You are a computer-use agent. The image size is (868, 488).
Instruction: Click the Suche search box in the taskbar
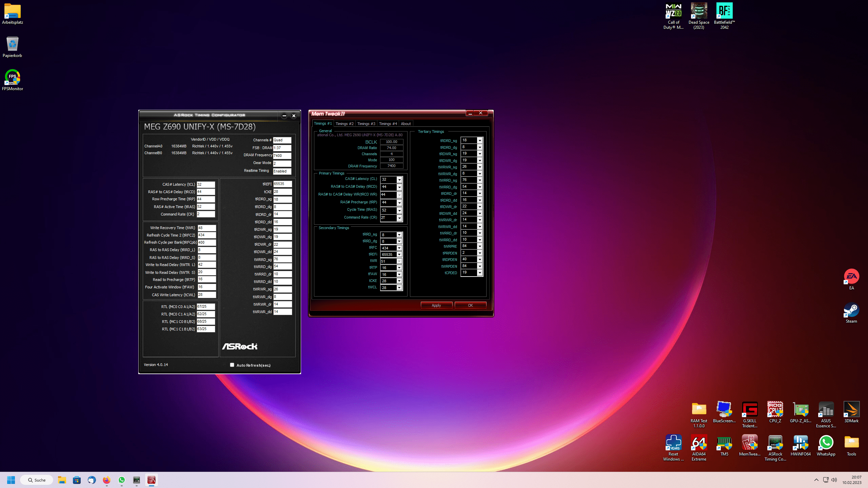pos(37,480)
